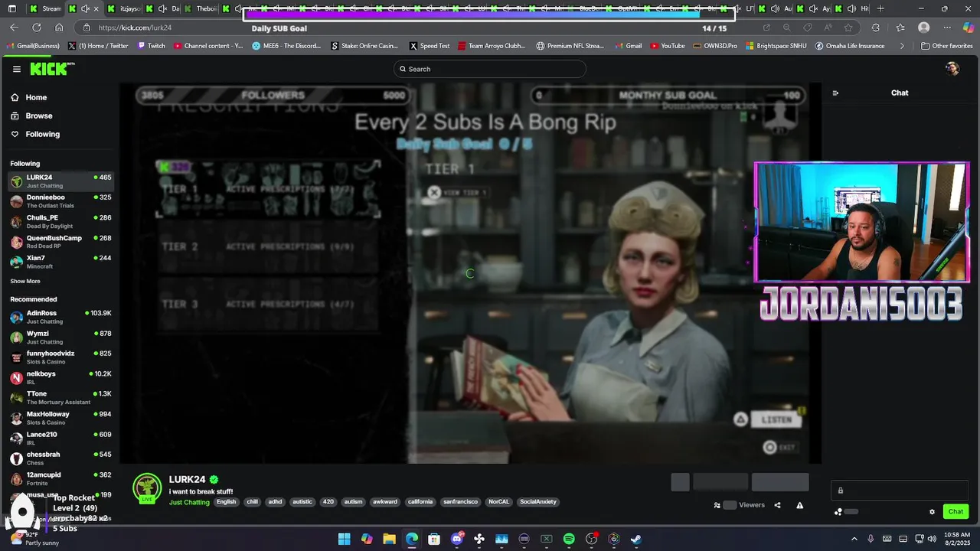Click the locked chat message input

(x=900, y=491)
